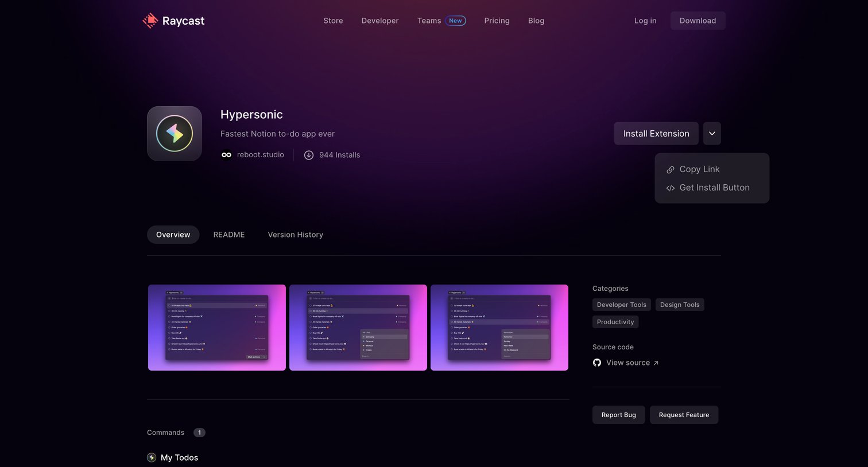This screenshot has width=868, height=467.
Task: Click the external arrow after View source
Action: click(x=656, y=363)
